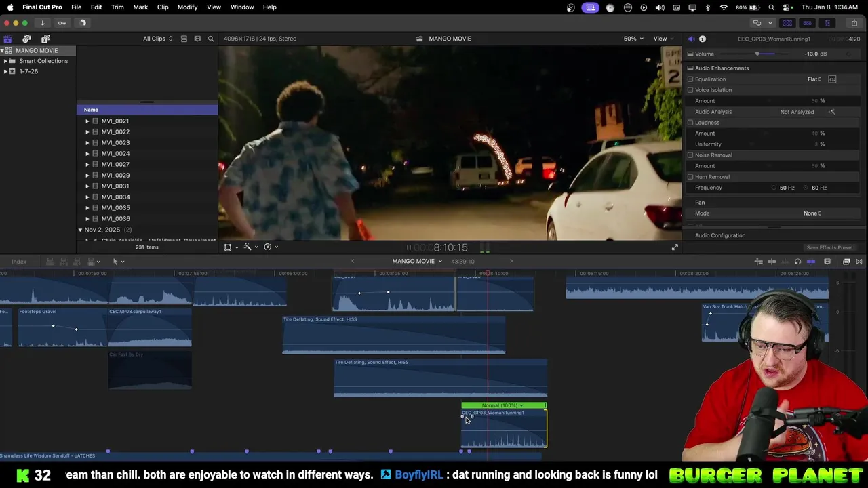The width and height of the screenshot is (868, 488).
Task: Toggle browser visibility button in toolbar
Action: tap(787, 23)
